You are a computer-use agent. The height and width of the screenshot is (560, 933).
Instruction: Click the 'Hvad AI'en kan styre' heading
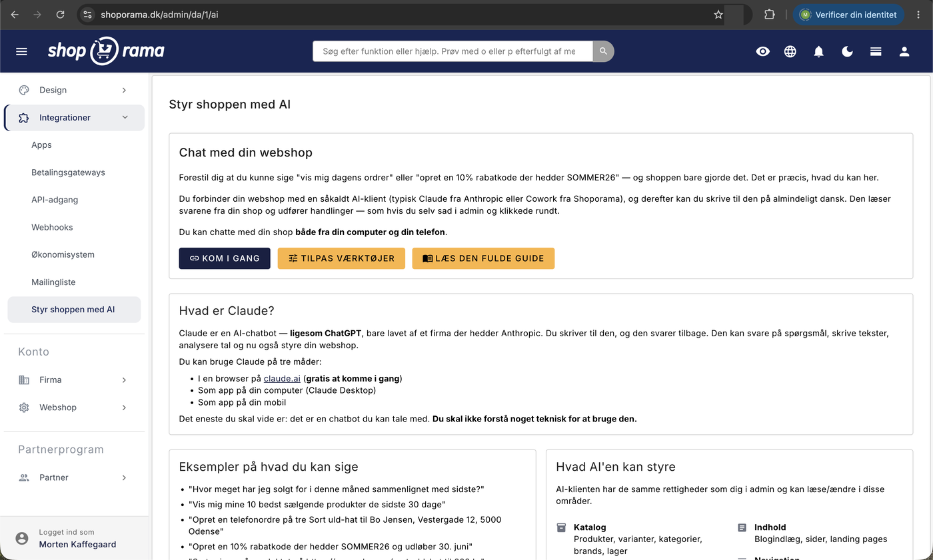[616, 467]
